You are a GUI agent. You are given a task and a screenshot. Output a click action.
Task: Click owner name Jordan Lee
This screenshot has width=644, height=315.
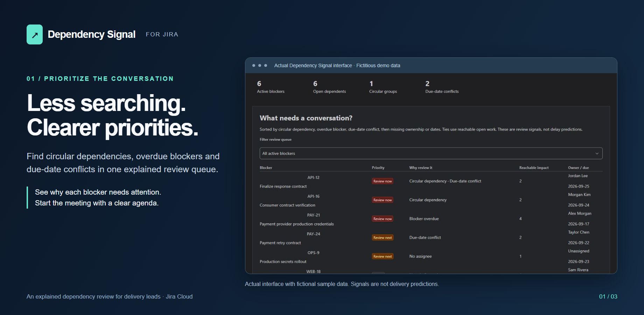click(577, 176)
